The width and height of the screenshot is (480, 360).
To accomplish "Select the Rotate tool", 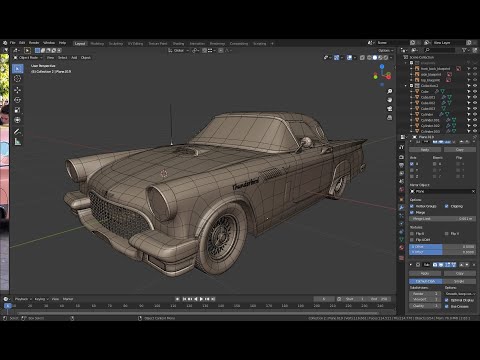I will coord(18,100).
